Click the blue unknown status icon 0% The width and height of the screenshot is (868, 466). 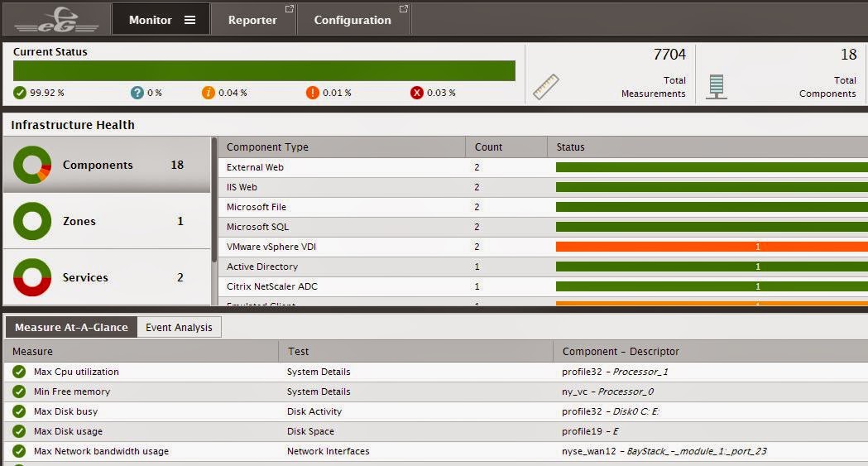pos(137,93)
